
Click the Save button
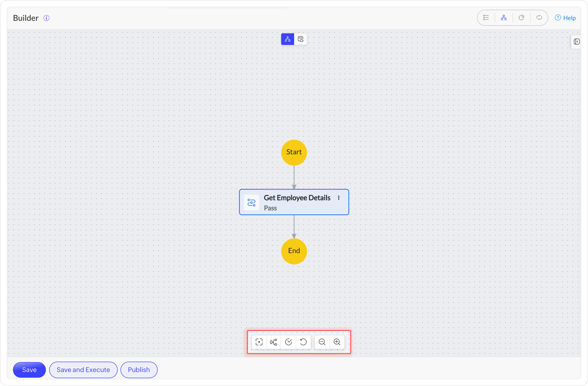coord(29,370)
